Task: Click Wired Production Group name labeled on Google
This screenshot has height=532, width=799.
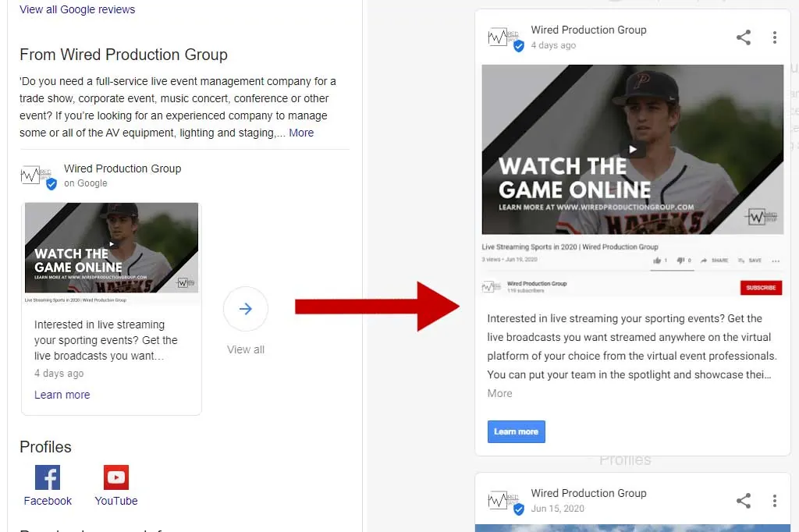Action: [123, 168]
